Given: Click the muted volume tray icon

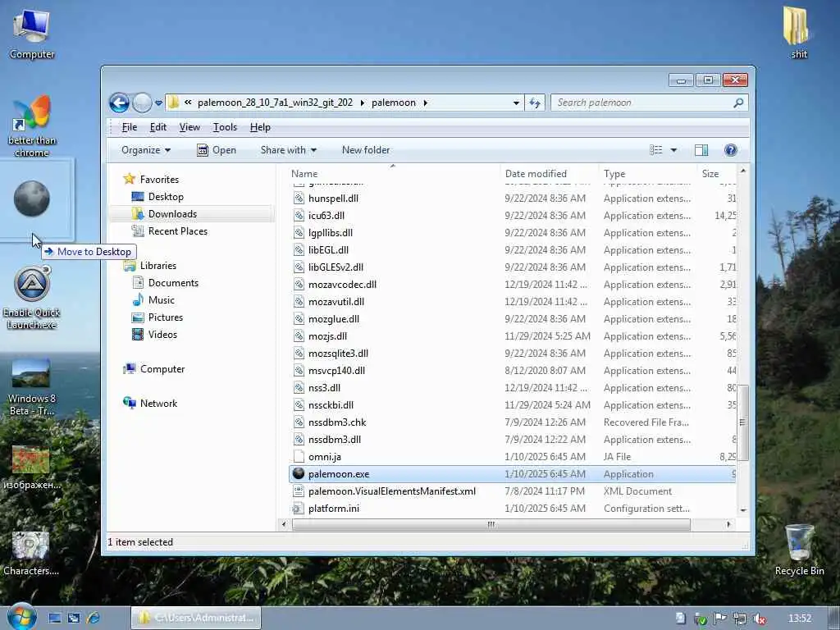Looking at the screenshot, I should tap(759, 619).
